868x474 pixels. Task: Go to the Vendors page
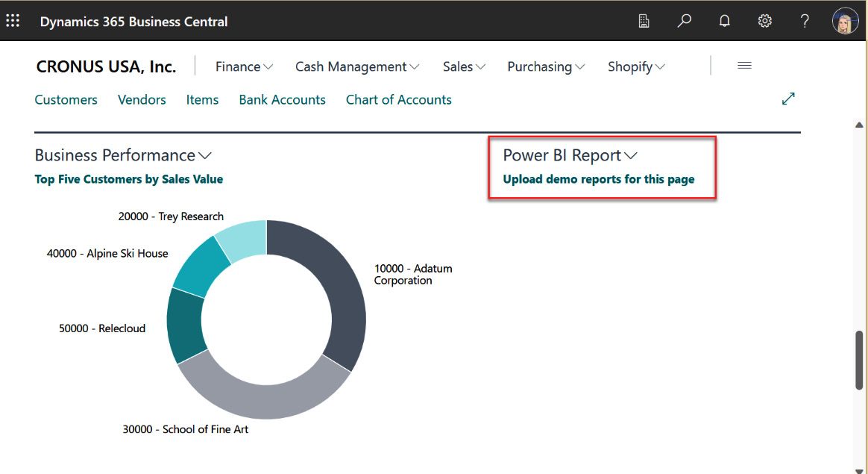142,100
